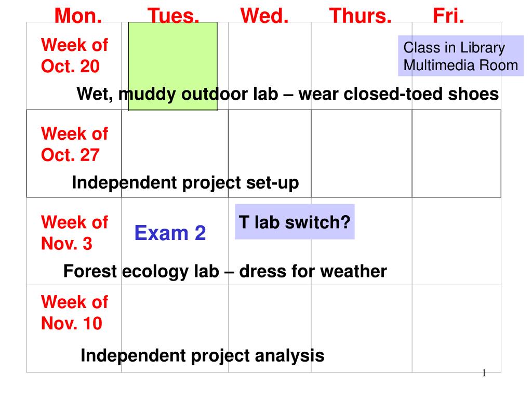This screenshot has height=399, width=532.
Task: Click the Thurs. column header
Action: [361, 16]
